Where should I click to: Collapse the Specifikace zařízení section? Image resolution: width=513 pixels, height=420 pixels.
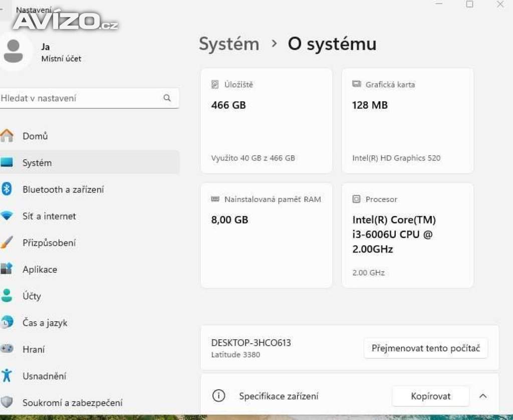483,396
